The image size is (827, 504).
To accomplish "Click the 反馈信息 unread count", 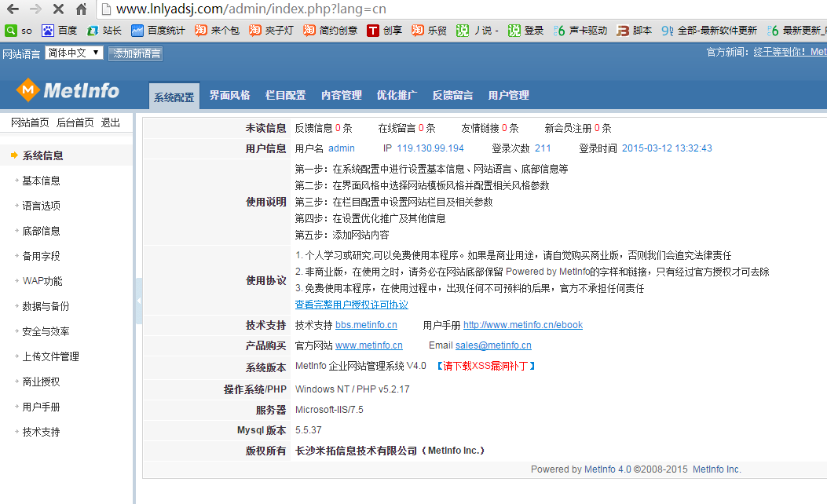I will click(338, 128).
